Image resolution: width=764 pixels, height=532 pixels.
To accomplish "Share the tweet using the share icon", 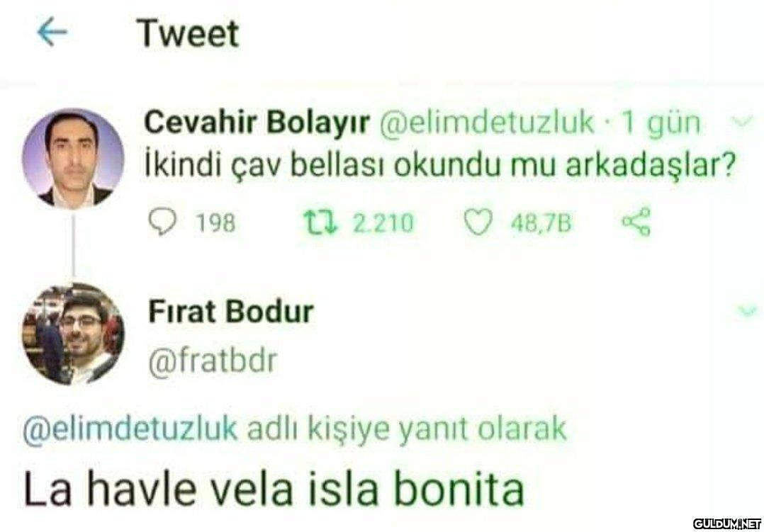I will click(x=636, y=222).
